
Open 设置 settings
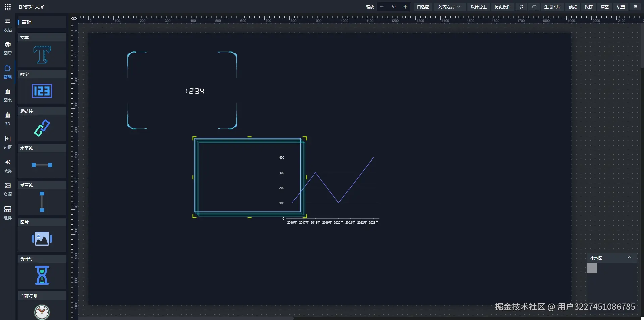coord(621,7)
